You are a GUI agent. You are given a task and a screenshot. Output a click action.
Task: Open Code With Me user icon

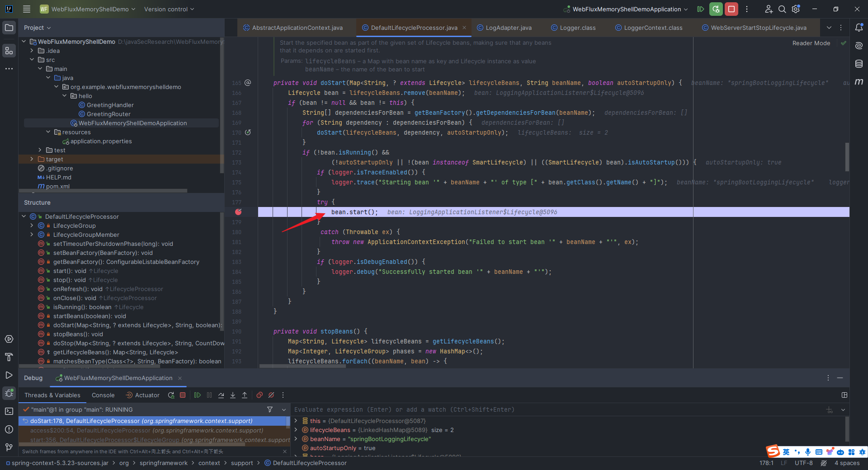pyautogui.click(x=769, y=9)
